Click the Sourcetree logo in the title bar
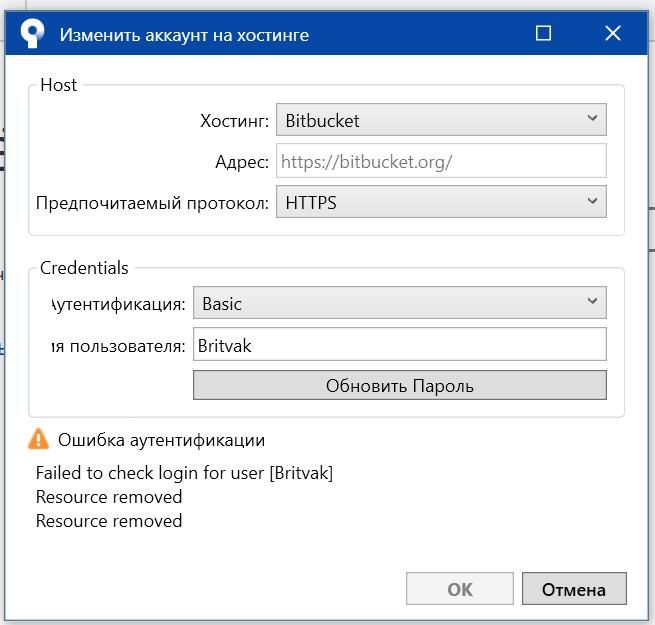 (x=32, y=33)
